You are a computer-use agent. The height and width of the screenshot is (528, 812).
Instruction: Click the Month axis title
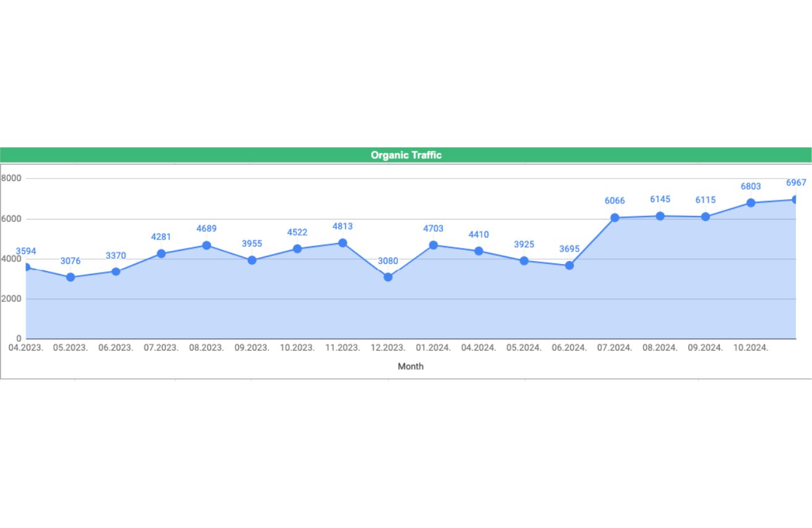411,366
